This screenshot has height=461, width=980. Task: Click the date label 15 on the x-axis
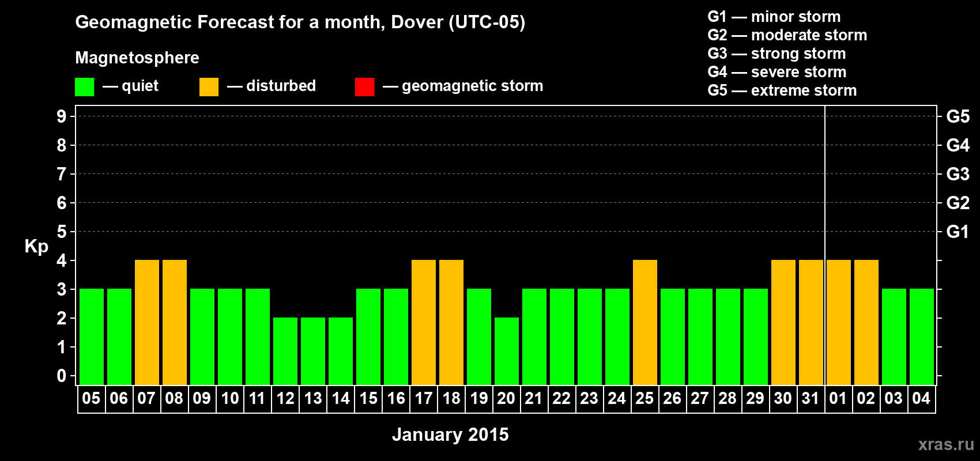click(368, 398)
